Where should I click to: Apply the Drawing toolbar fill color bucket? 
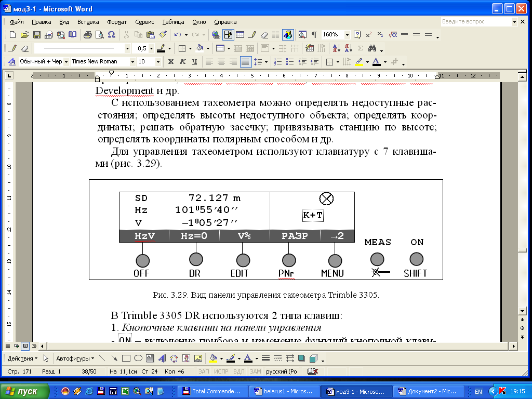213,358
